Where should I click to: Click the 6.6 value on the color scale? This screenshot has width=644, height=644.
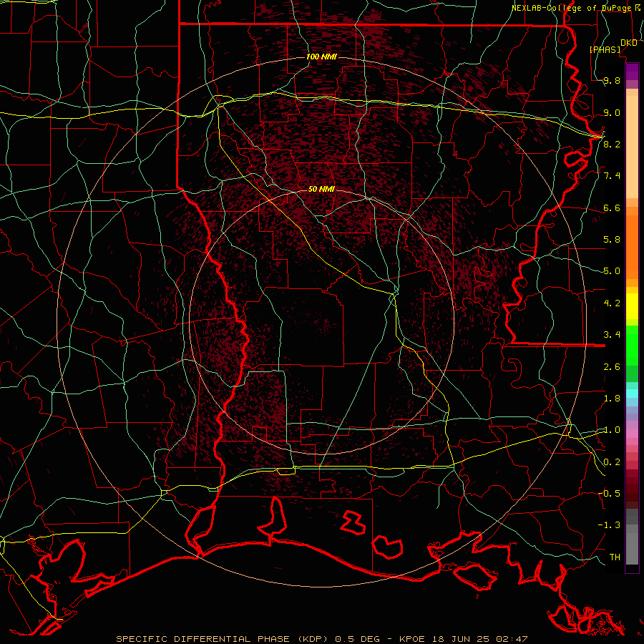pyautogui.click(x=612, y=208)
